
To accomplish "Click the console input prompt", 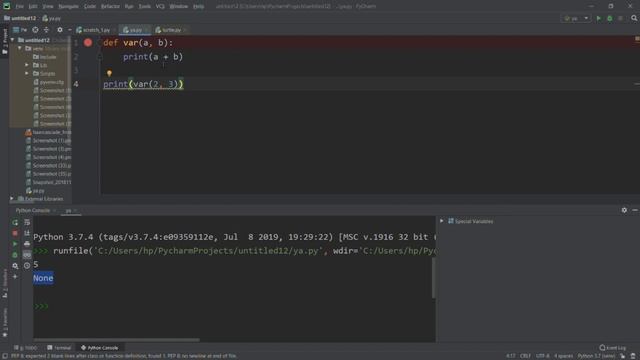I will pyautogui.click(x=234, y=306).
